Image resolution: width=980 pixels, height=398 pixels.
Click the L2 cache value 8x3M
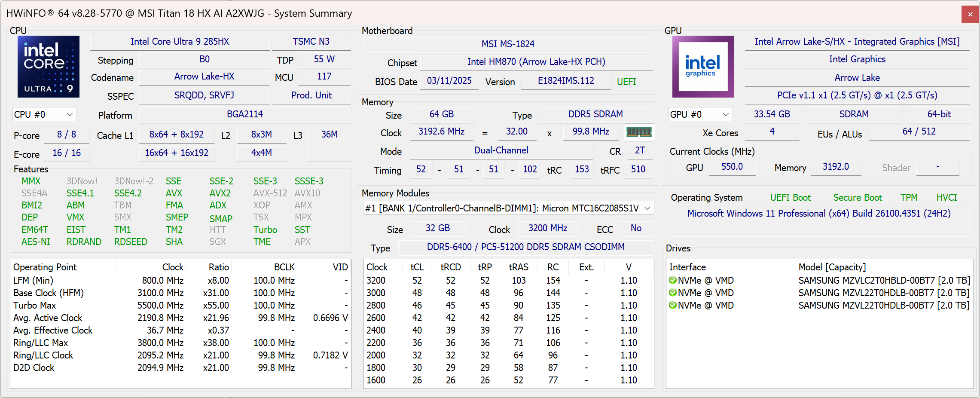262,135
